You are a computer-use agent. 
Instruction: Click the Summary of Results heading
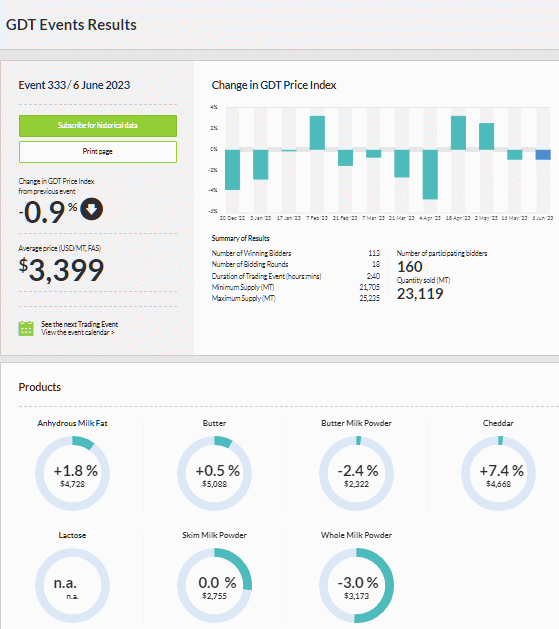pos(241,238)
